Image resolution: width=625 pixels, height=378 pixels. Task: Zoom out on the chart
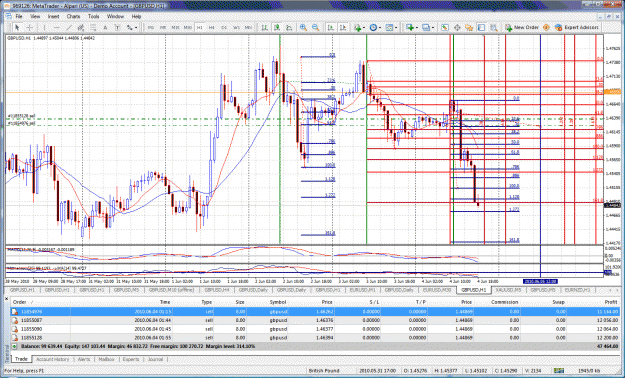[x=316, y=28]
